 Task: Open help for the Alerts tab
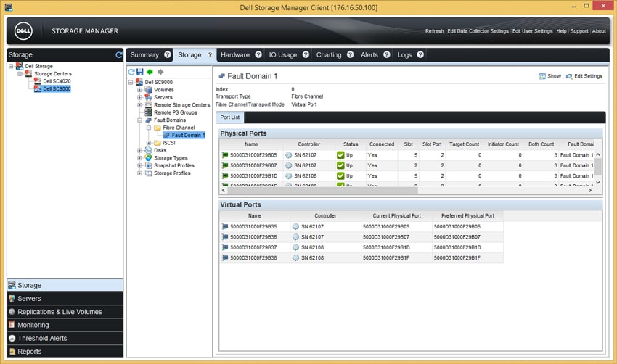pyautogui.click(x=387, y=54)
